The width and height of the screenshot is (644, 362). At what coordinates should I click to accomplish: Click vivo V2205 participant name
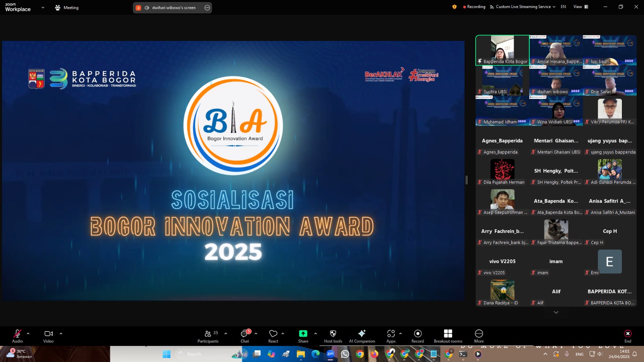point(502,261)
